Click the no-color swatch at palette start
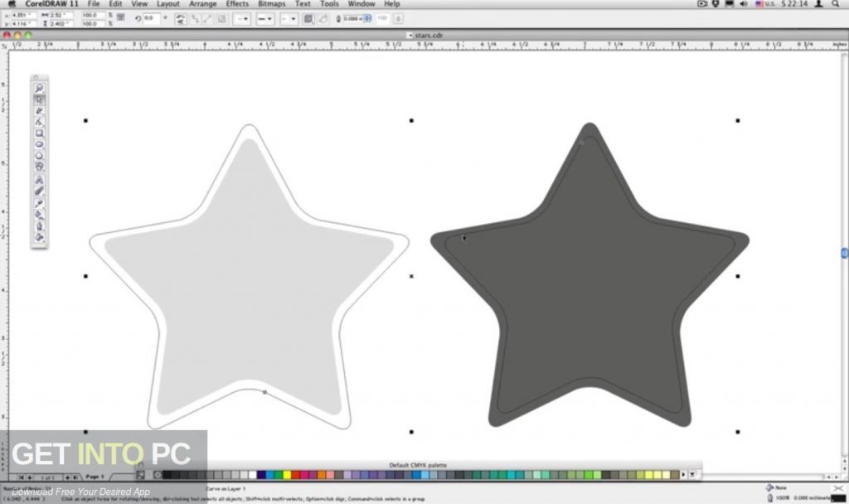 pos(157,475)
